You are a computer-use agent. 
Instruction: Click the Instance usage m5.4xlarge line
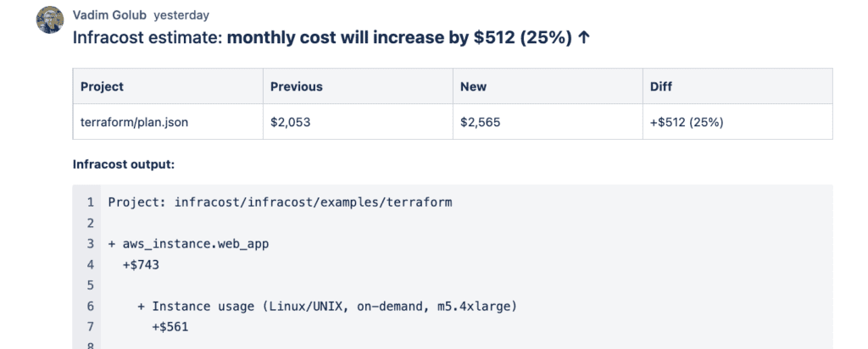pos(326,307)
